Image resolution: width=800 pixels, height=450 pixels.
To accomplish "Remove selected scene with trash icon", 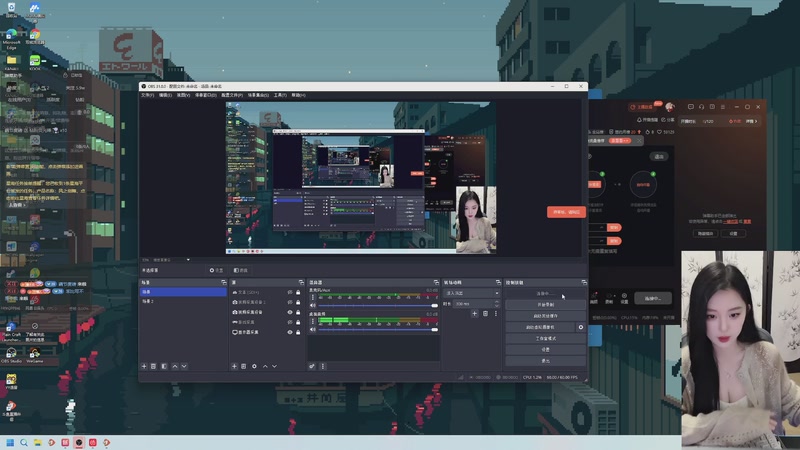I will pos(154,366).
